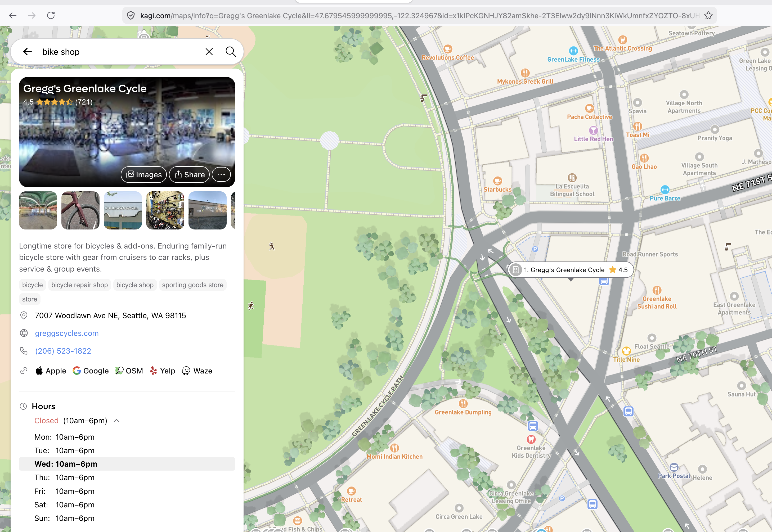Open the accessories wall thumbnail

coord(165,210)
